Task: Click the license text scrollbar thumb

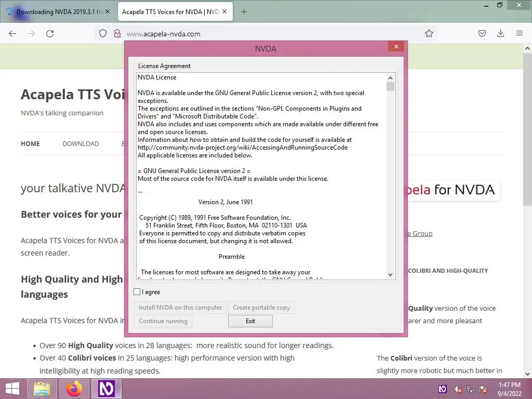Action: pos(391,87)
